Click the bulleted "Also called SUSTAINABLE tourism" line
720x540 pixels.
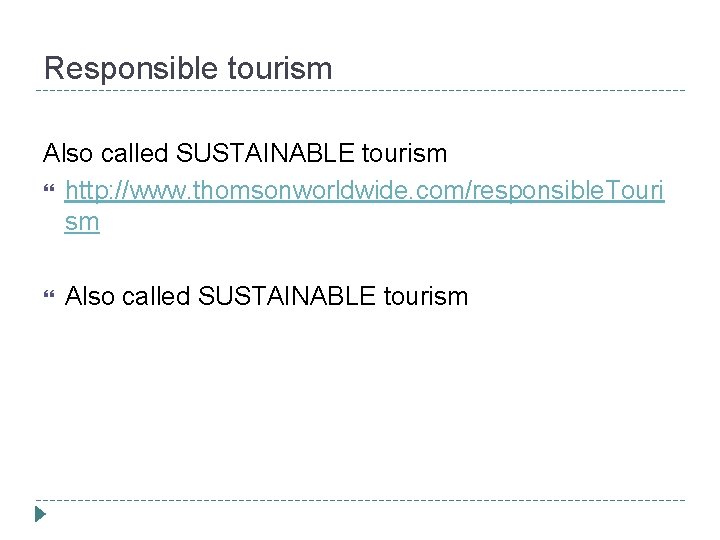266,296
